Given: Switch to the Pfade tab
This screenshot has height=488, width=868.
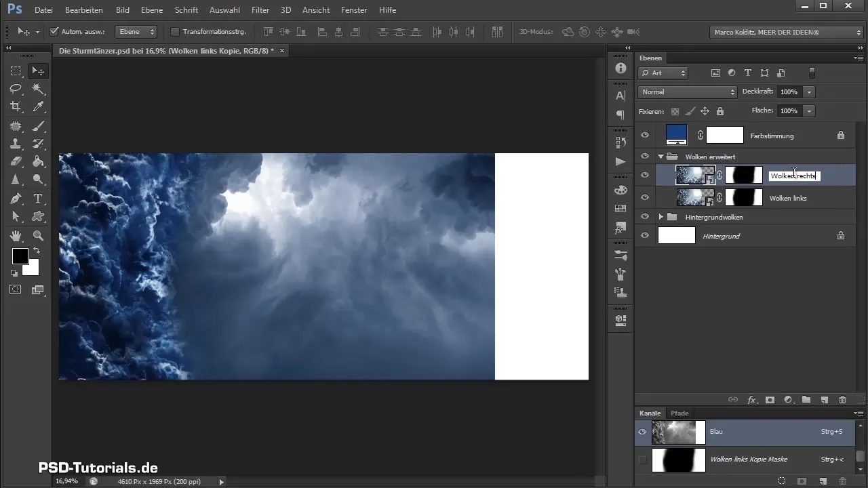Looking at the screenshot, I should (x=679, y=413).
